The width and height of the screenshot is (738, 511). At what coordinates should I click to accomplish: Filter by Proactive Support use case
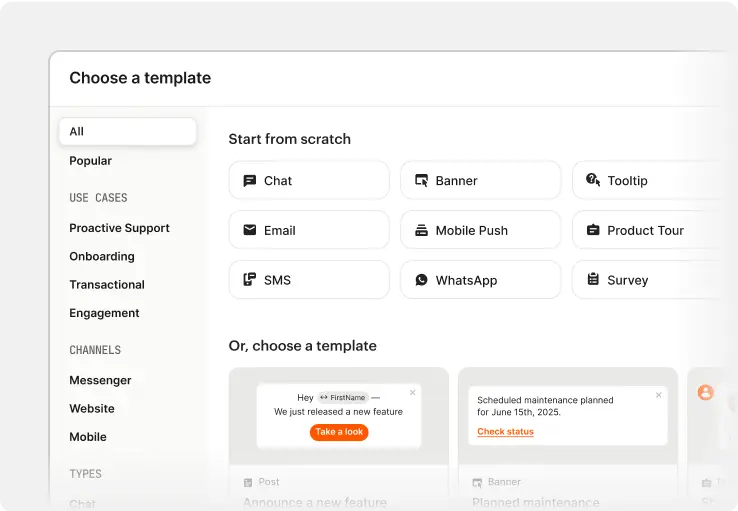(x=119, y=228)
